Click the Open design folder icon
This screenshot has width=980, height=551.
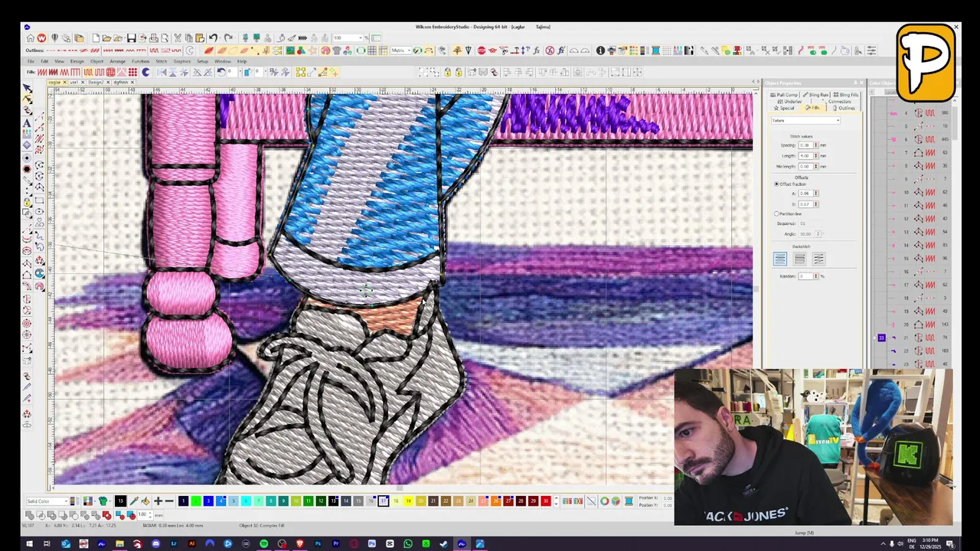[106, 37]
